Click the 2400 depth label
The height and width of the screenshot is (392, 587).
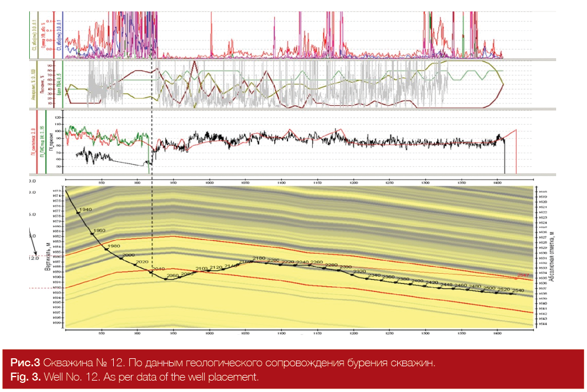(417, 281)
